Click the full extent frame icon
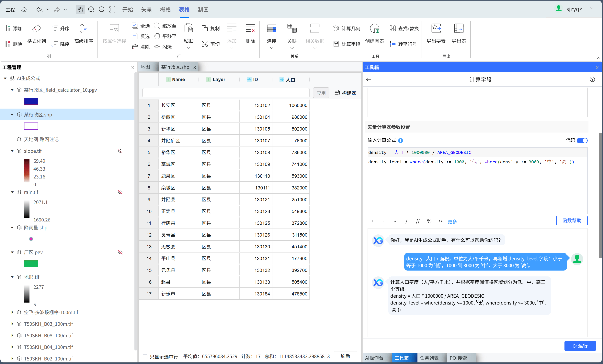The image size is (603, 364). pos(112,10)
